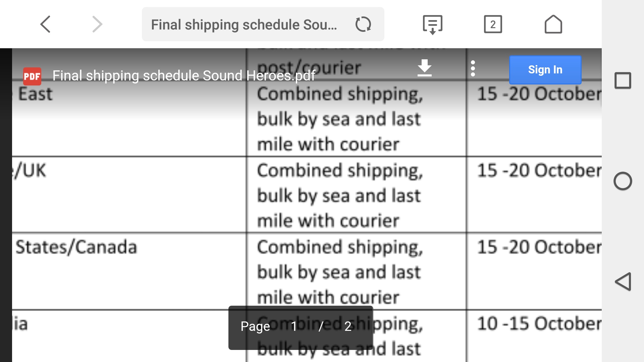The height and width of the screenshot is (362, 644).
Task: Tap the PDF filename Sound Heroes.pdf
Action: [x=184, y=76]
